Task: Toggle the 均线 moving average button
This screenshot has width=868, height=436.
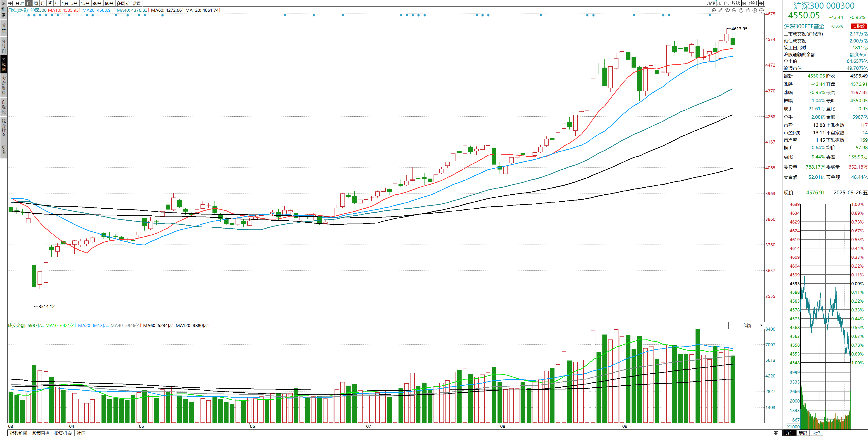Action: tap(736, 3)
